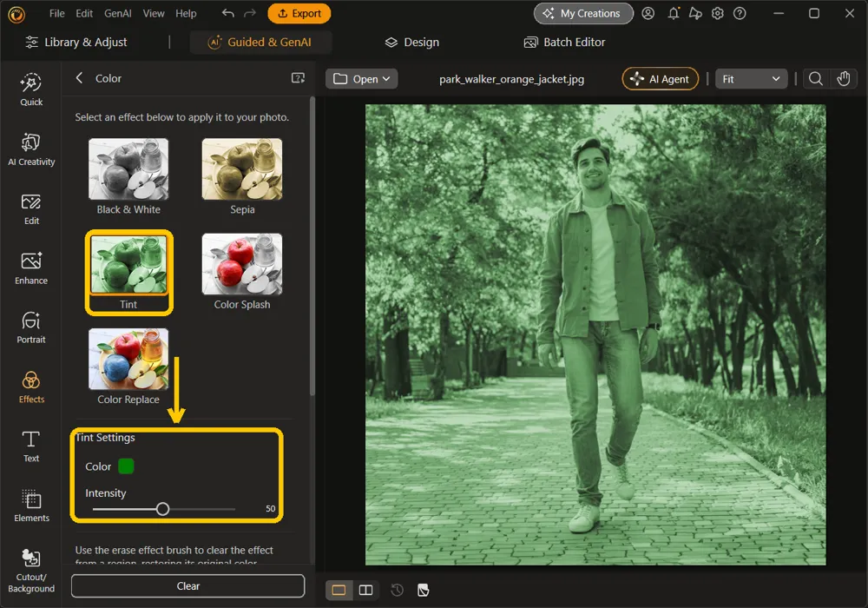Screen dimensions: 868x608
Task: Open the Text sidebar tool
Action: [x=31, y=446]
